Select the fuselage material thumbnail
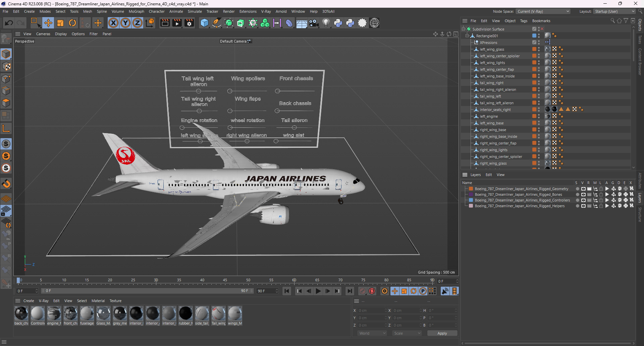This screenshot has height=346, width=644. click(x=87, y=313)
